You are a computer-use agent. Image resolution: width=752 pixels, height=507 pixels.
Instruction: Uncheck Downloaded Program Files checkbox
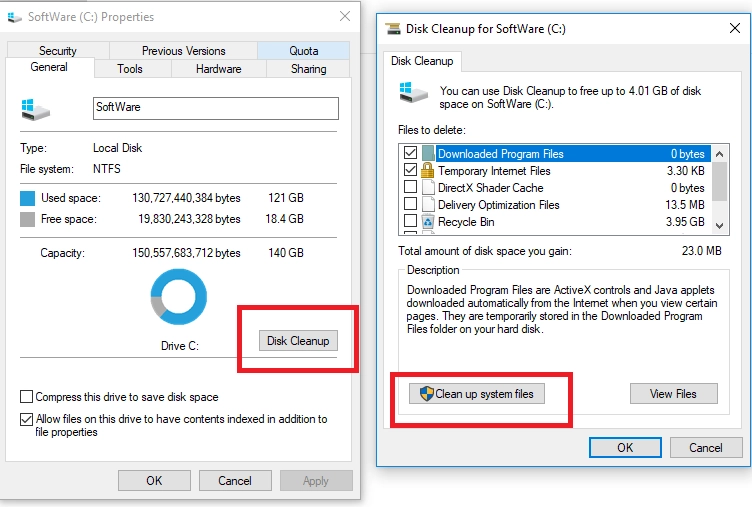click(410, 153)
